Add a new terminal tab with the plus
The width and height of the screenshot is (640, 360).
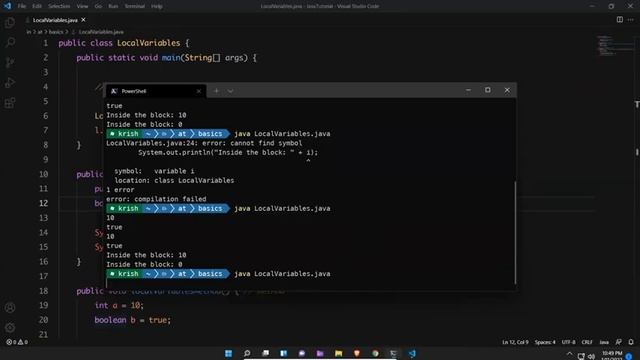point(216,91)
